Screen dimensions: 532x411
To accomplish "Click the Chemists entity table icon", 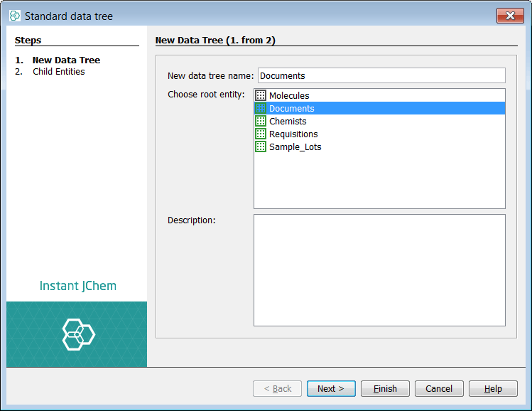I will coord(261,121).
